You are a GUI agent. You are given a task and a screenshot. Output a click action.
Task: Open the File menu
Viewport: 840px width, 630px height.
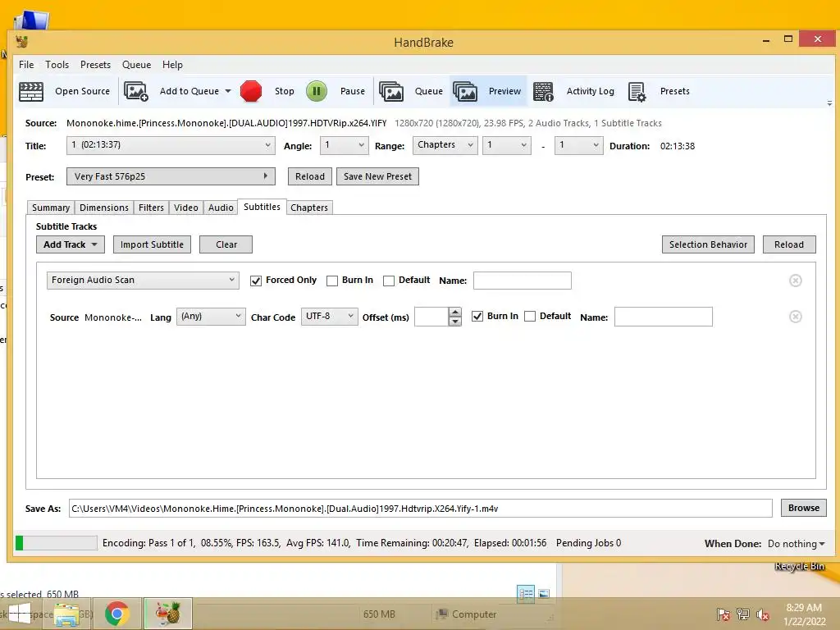coord(26,64)
